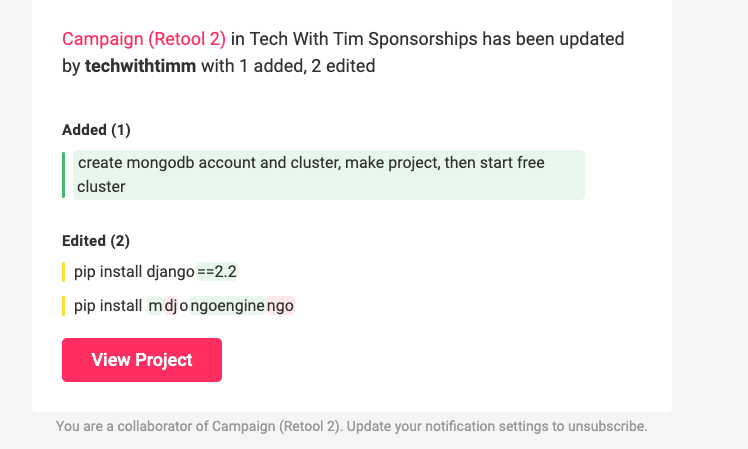Click the green-highlighted ngoengine addition

[x=227, y=305]
